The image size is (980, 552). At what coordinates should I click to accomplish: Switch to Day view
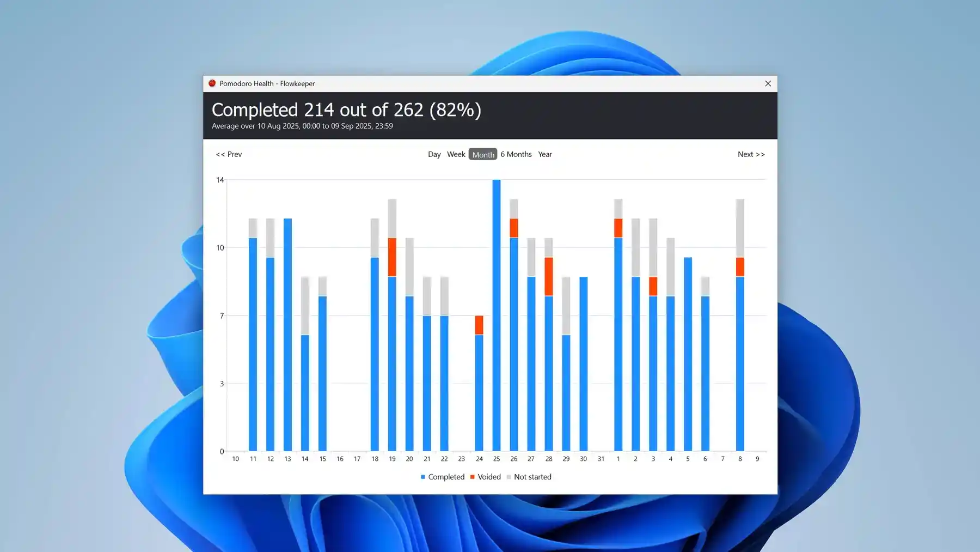tap(434, 154)
